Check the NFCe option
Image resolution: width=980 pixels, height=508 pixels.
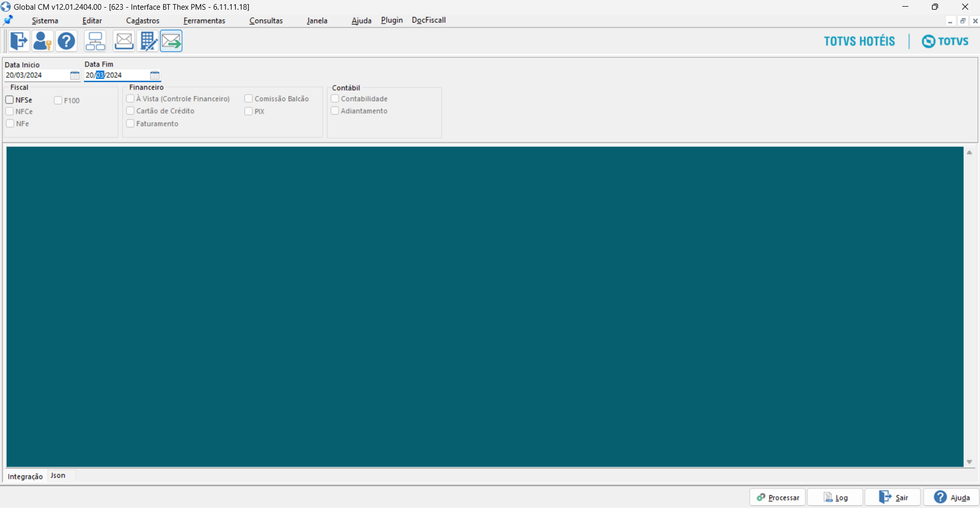pos(10,112)
